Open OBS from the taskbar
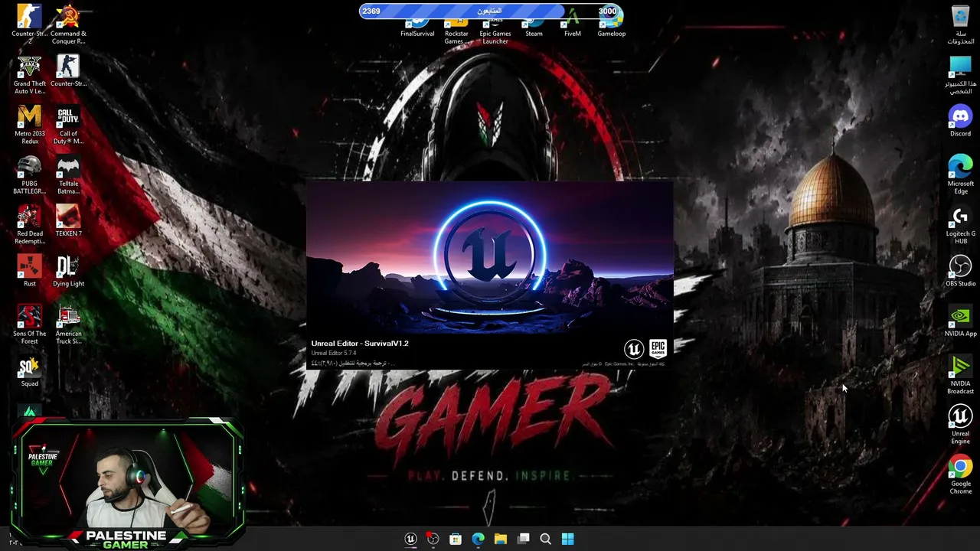This screenshot has height=551, width=980. [x=433, y=539]
